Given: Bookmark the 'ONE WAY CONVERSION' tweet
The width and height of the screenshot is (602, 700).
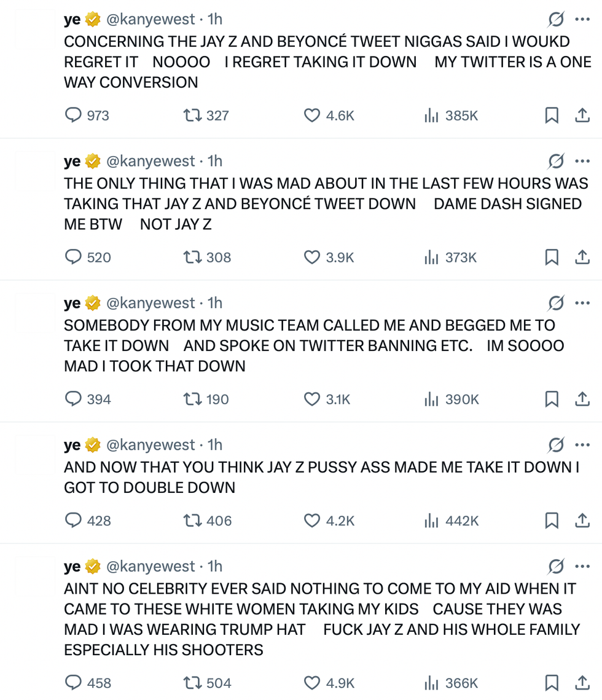Looking at the screenshot, I should coord(552,115).
